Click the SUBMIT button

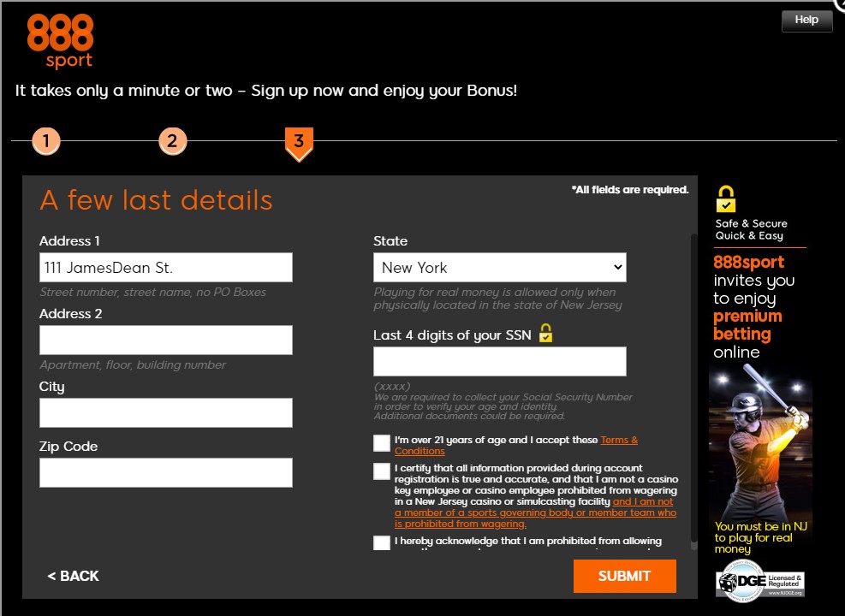coord(624,576)
